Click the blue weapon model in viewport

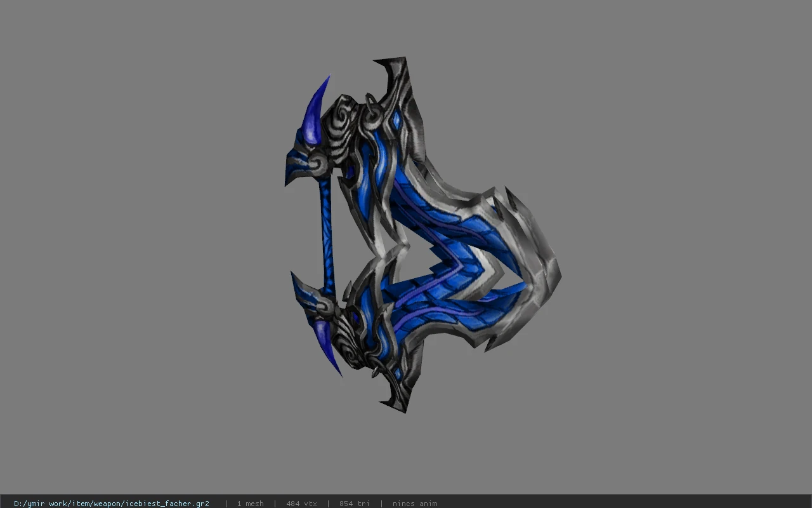(x=422, y=235)
